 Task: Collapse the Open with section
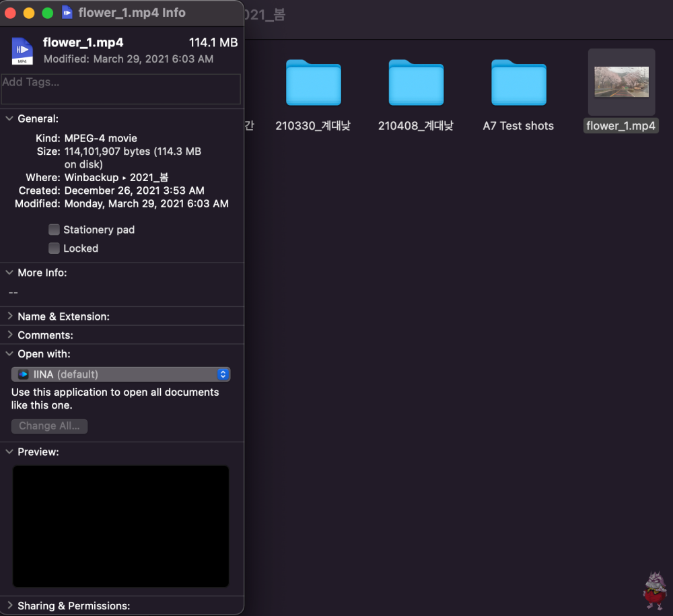[x=9, y=353]
